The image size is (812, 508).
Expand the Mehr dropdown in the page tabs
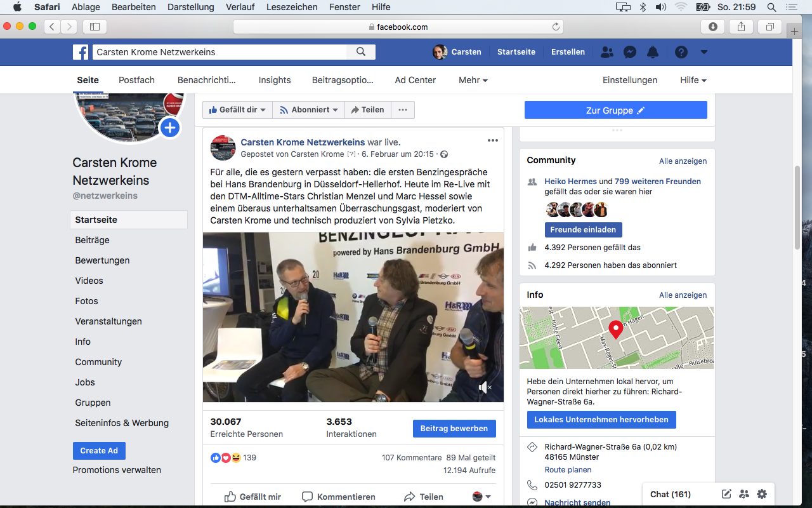(x=473, y=80)
